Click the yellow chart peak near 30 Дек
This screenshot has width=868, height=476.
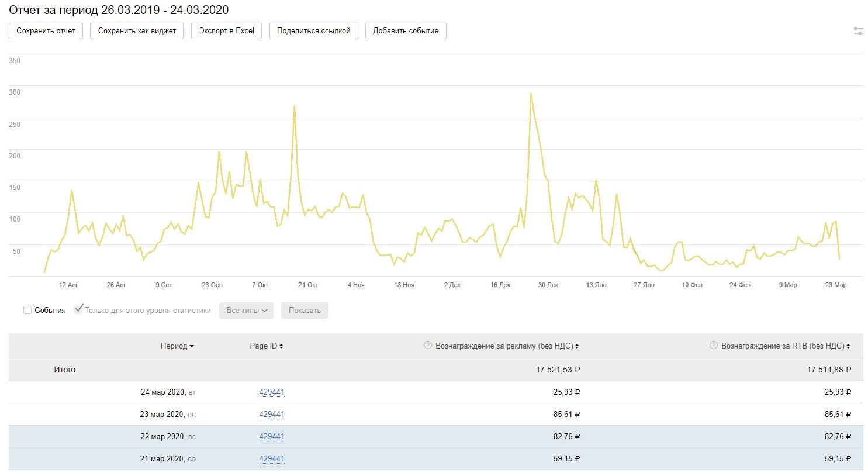pos(531,94)
